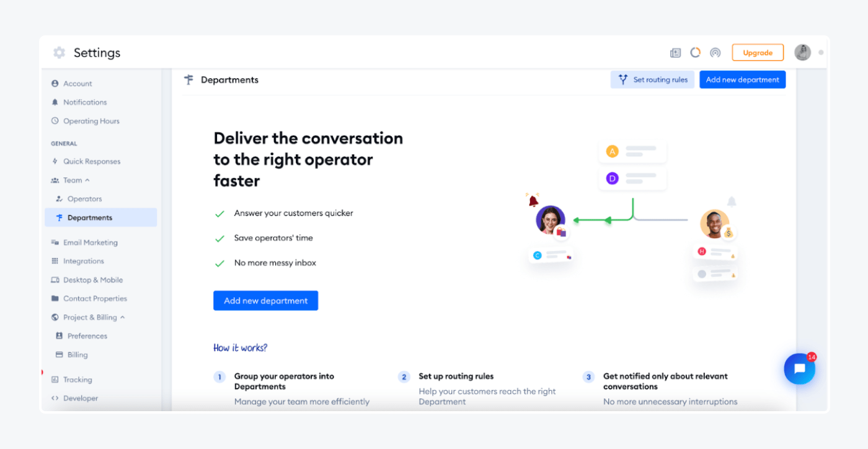Open Quick Responses settings

pos(92,161)
